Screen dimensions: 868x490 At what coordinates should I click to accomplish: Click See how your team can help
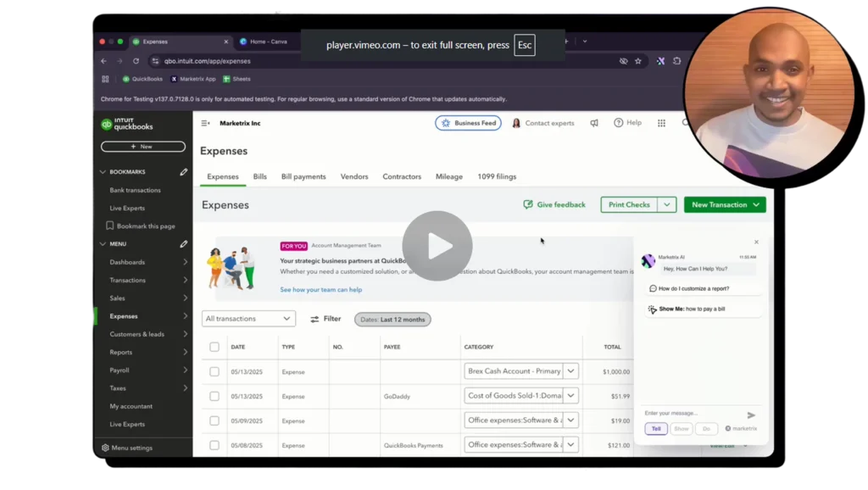click(x=321, y=290)
